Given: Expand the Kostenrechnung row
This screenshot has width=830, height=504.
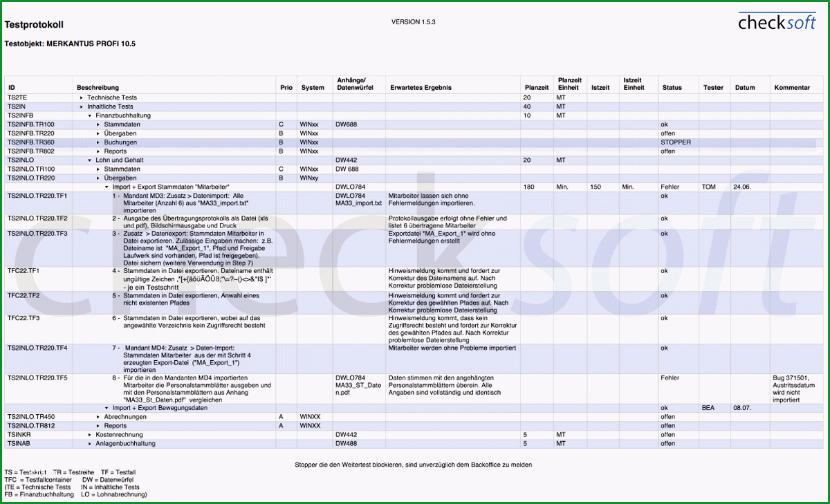Looking at the screenshot, I should (x=90, y=435).
